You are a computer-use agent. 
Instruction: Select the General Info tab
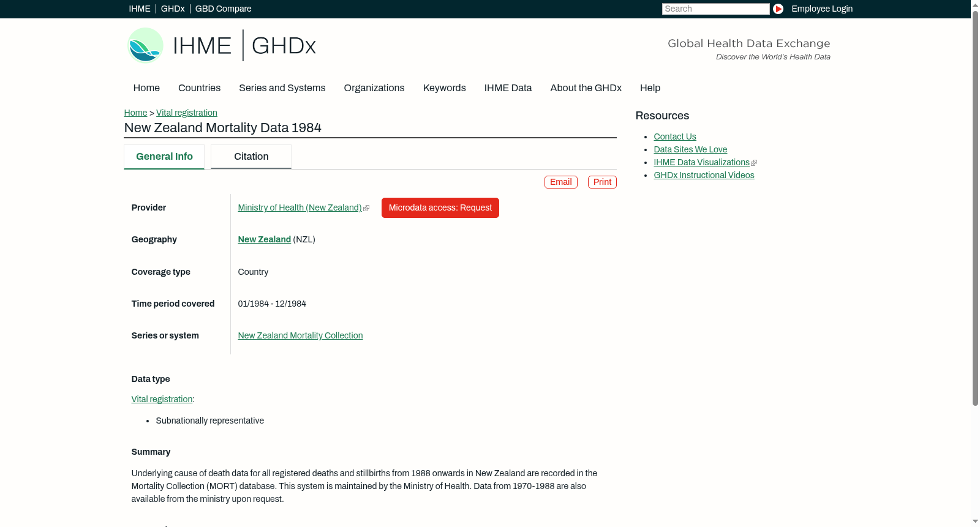(x=164, y=157)
